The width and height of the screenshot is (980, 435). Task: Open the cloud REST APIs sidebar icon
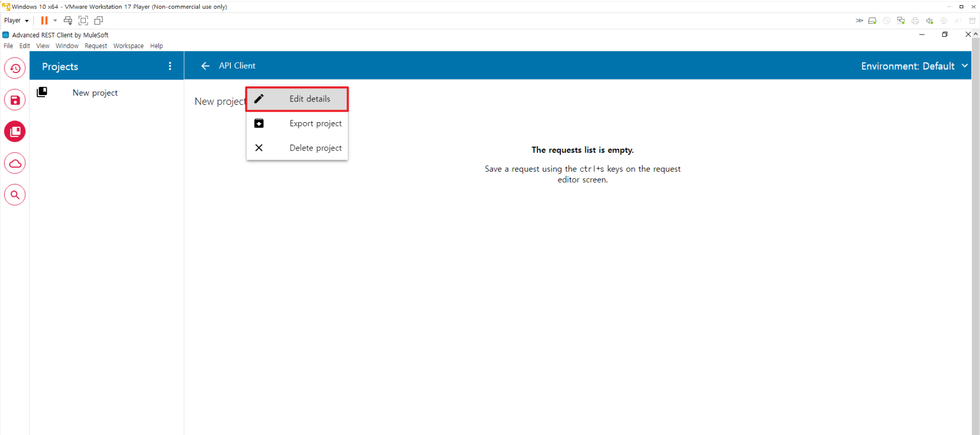[x=15, y=164]
